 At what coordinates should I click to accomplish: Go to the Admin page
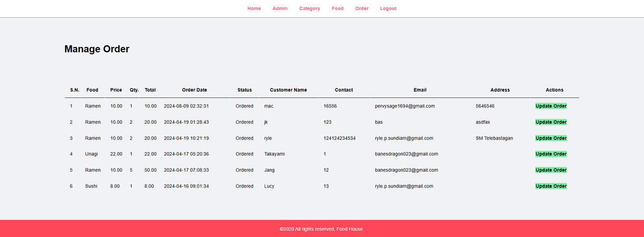(x=280, y=8)
